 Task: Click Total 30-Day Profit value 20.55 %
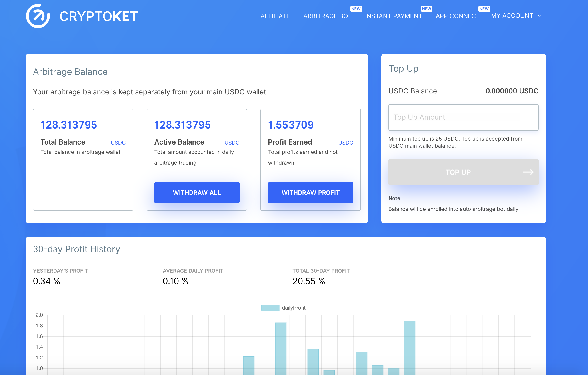pos(309,281)
